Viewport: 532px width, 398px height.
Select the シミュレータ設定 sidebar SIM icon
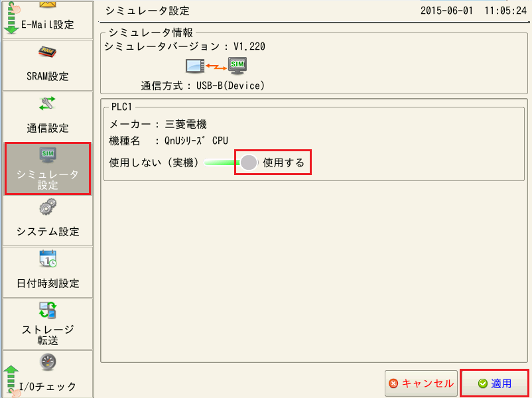pyautogui.click(x=48, y=155)
